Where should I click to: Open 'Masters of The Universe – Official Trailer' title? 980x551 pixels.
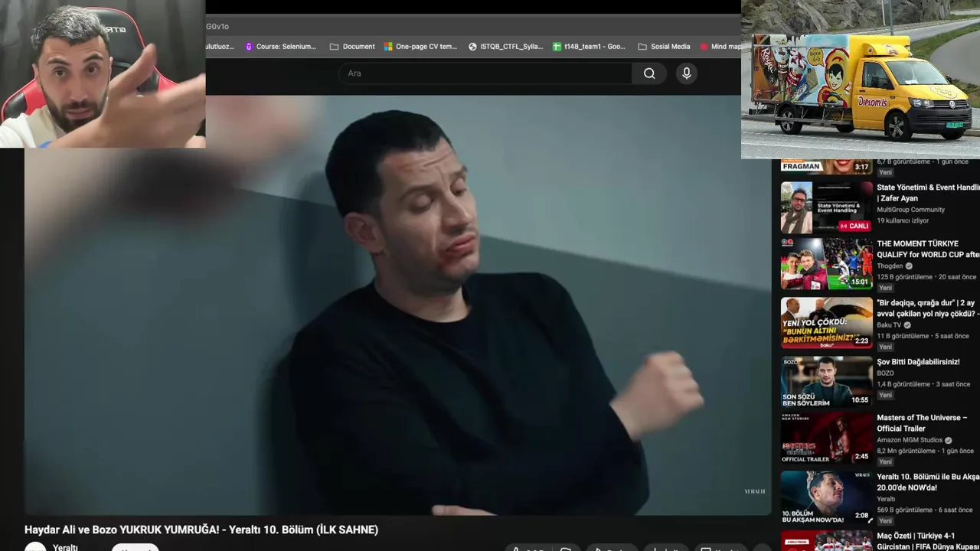point(922,423)
